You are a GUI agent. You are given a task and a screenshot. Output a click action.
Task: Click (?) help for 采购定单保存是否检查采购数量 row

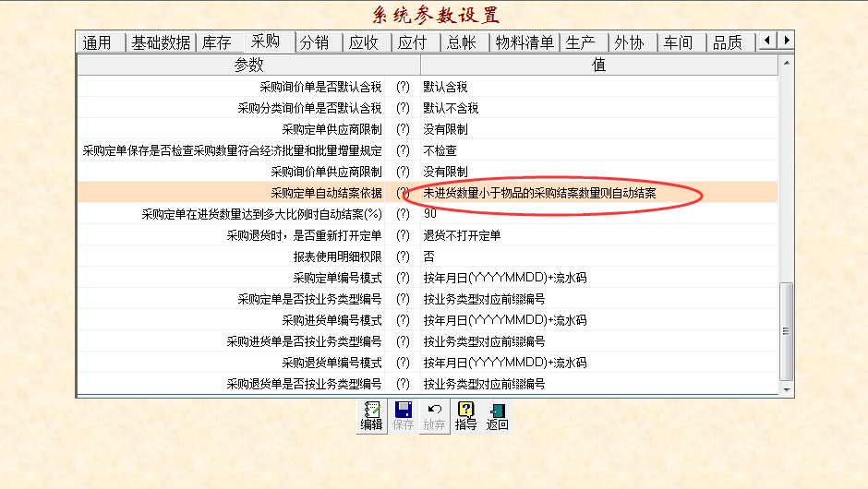[403, 150]
